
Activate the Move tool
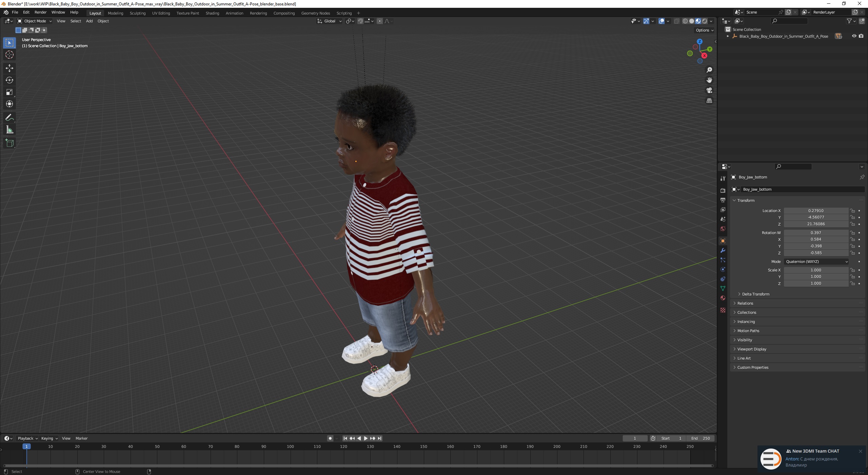coord(9,68)
